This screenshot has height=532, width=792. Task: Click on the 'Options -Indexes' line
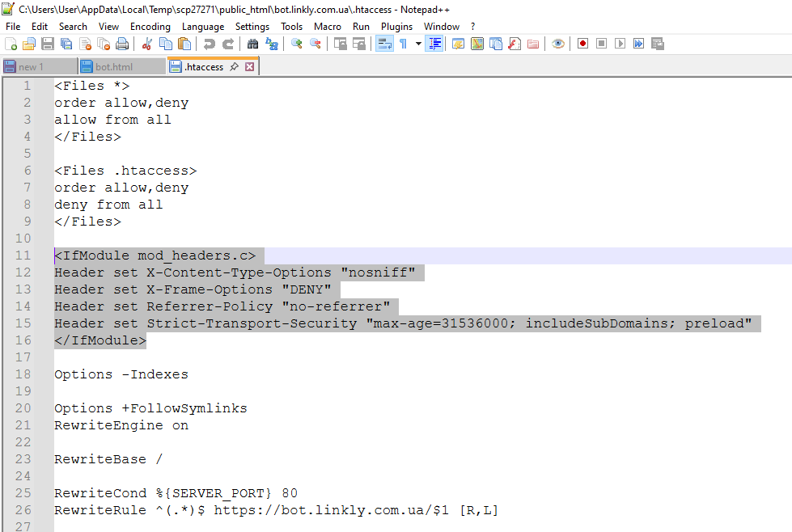tap(121, 374)
